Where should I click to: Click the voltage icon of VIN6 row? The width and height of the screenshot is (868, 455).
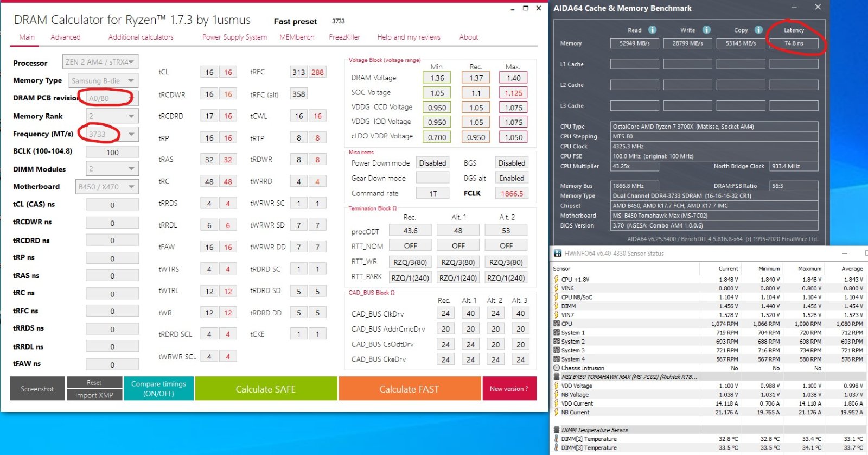tap(556, 288)
